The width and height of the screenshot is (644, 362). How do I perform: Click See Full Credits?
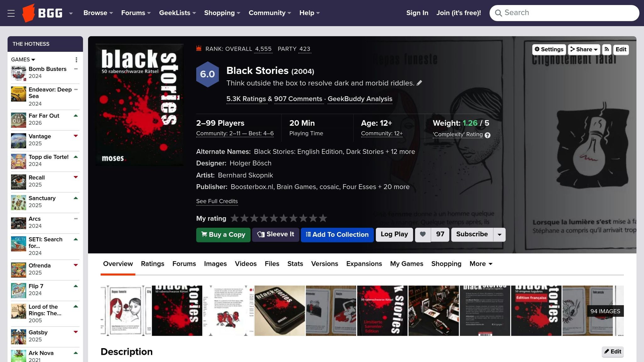[217, 201]
